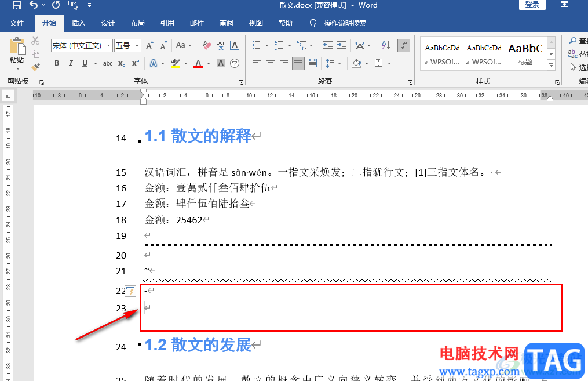The image size is (588, 381).
Task: Toggle underline formatting
Action: click(x=85, y=63)
